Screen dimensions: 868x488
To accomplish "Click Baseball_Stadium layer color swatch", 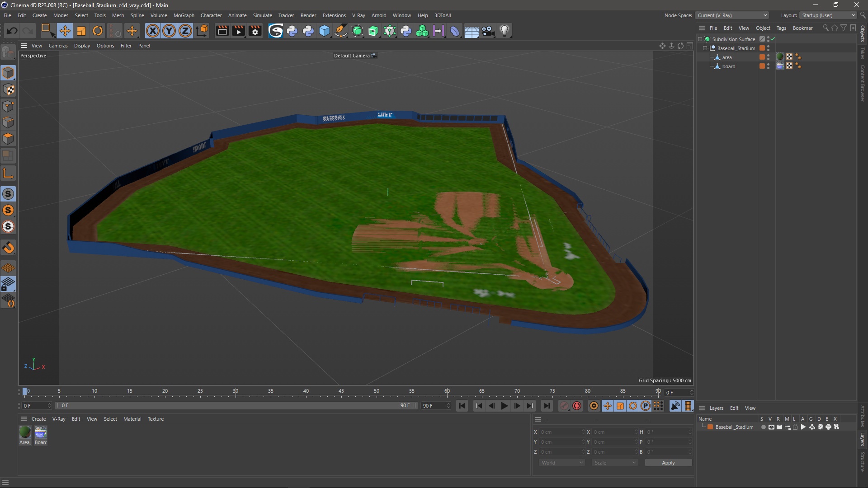I will pyautogui.click(x=710, y=427).
